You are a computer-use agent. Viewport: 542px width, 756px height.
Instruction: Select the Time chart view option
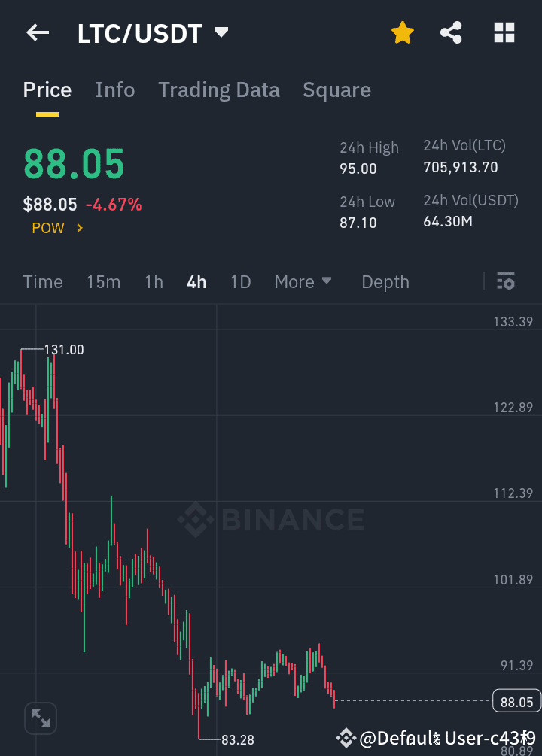pyautogui.click(x=42, y=281)
